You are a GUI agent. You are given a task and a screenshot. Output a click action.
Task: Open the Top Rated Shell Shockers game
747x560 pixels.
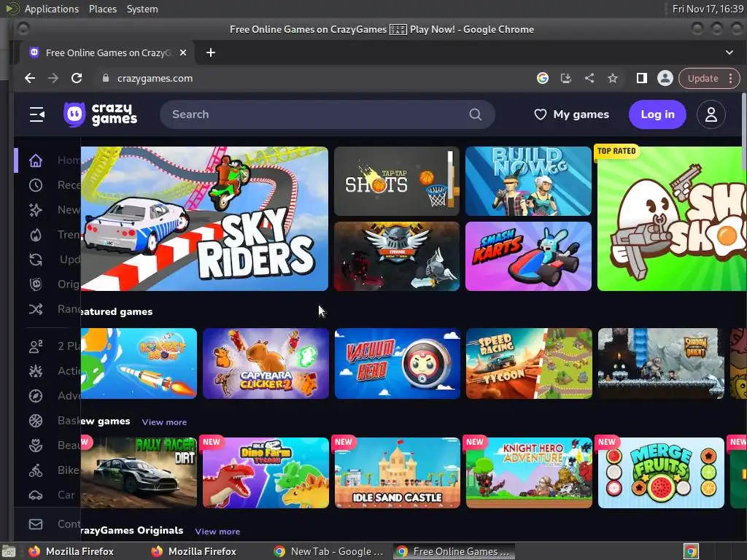[672, 219]
